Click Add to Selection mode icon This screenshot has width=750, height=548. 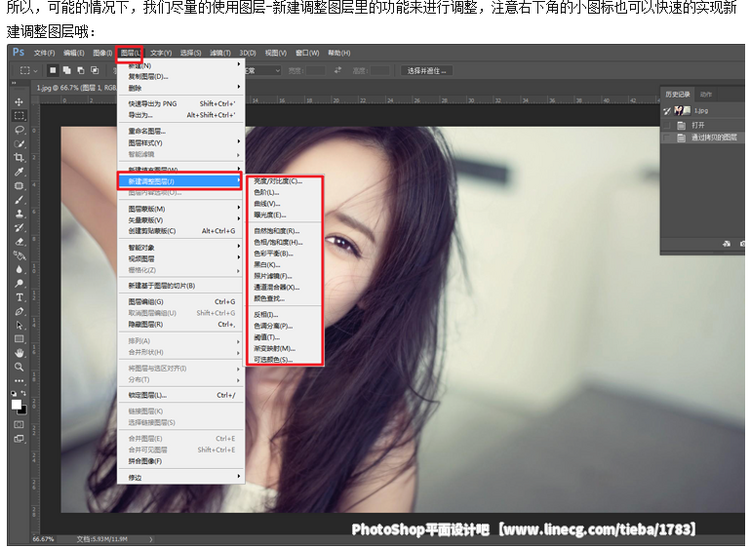[67, 70]
